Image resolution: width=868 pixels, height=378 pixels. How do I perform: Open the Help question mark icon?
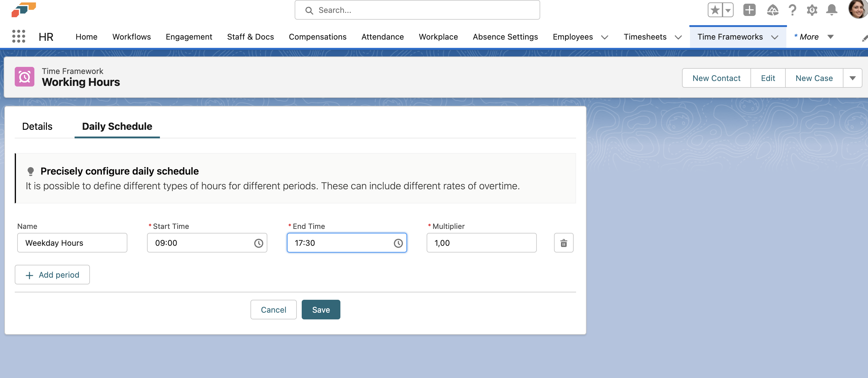coord(792,10)
